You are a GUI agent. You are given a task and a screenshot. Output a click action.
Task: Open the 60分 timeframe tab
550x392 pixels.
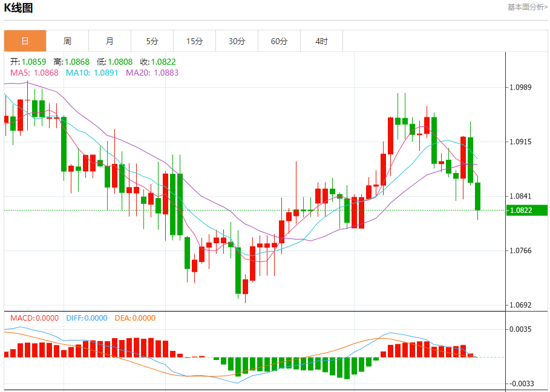279,41
